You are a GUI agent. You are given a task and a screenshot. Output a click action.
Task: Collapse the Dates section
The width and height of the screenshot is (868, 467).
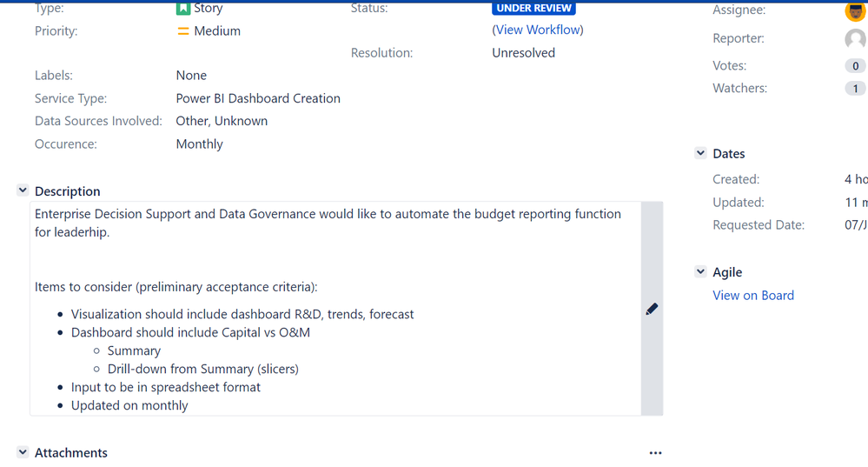click(x=701, y=153)
